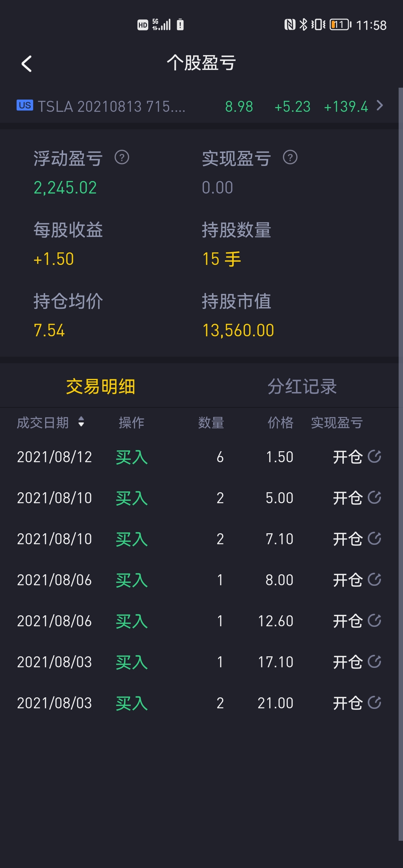Image resolution: width=403 pixels, height=868 pixels.
Task: Open help icon beside 实现盈亏
Action: click(290, 158)
